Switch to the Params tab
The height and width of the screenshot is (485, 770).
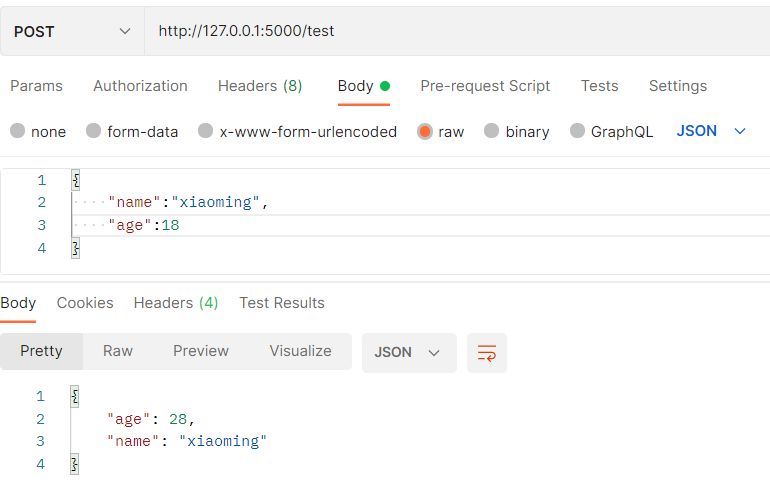point(36,86)
